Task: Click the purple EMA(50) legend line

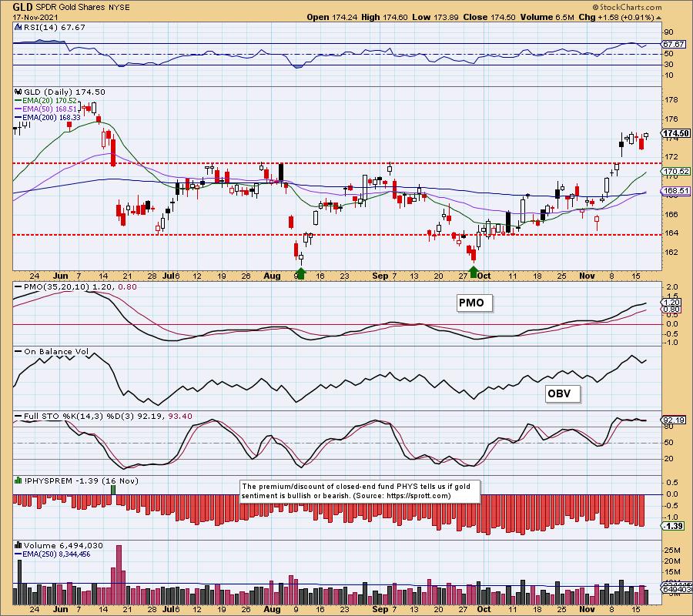Action: 18,109
